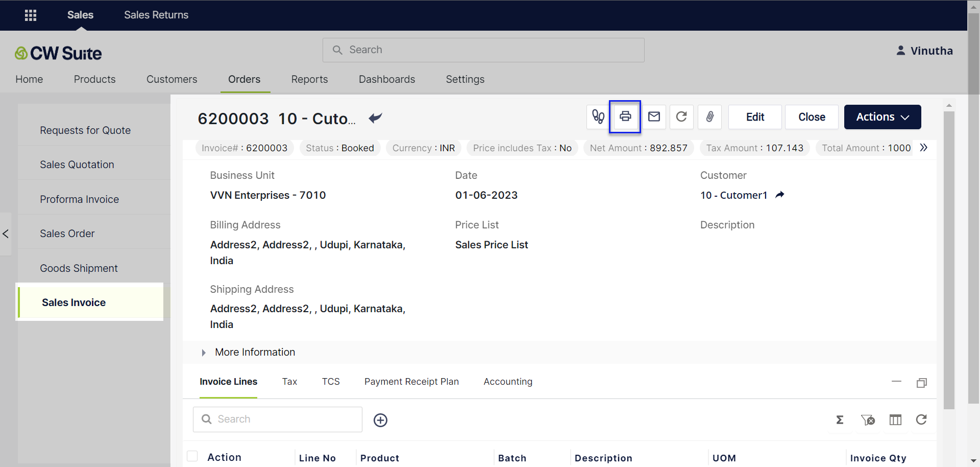Open the column chooser icon
This screenshot has width=980, height=467.
click(x=895, y=420)
